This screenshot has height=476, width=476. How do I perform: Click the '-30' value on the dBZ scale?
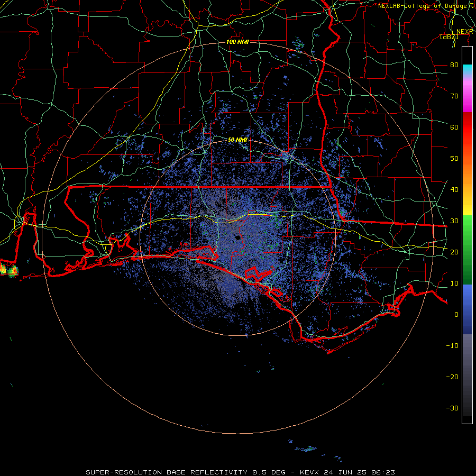tap(452, 408)
